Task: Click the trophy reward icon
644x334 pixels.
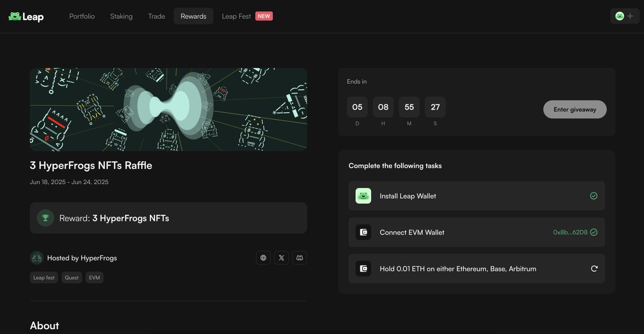Action: (x=46, y=217)
